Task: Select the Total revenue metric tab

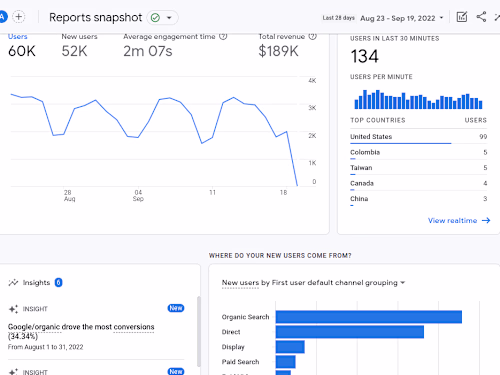Action: click(287, 46)
